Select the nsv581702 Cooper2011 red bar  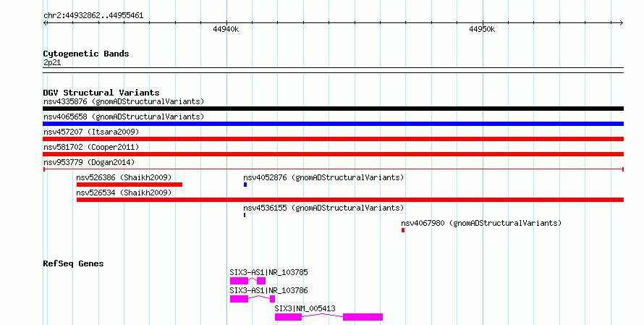pos(333,154)
